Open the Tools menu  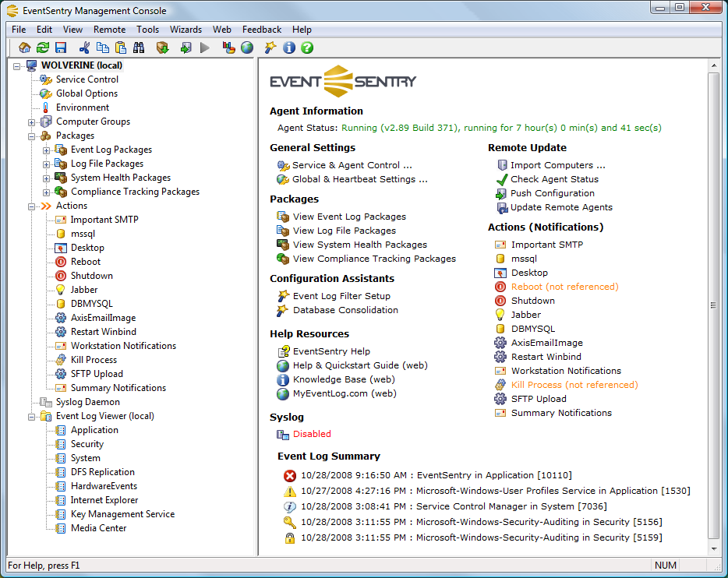(147, 30)
